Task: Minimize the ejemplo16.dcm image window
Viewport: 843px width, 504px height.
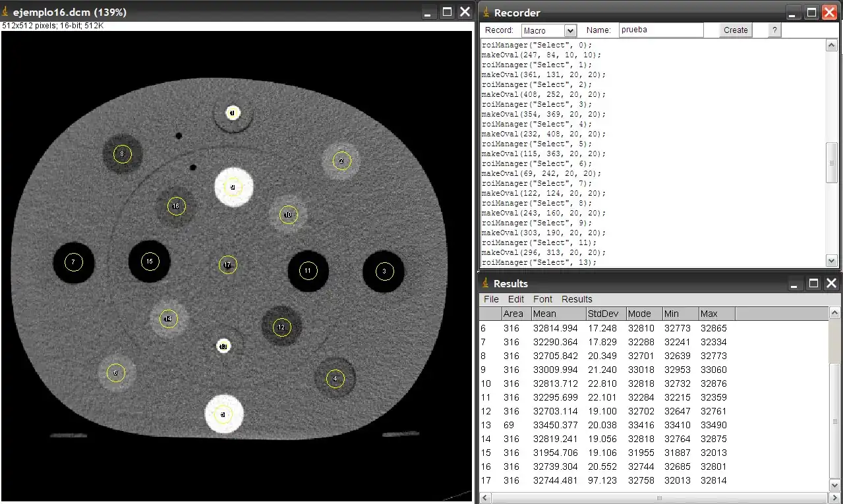Action: pyautogui.click(x=429, y=13)
